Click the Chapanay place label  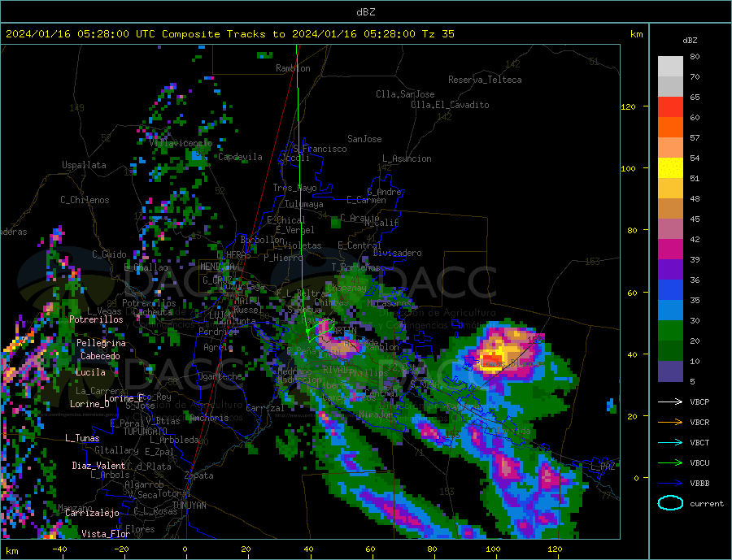coord(346,288)
